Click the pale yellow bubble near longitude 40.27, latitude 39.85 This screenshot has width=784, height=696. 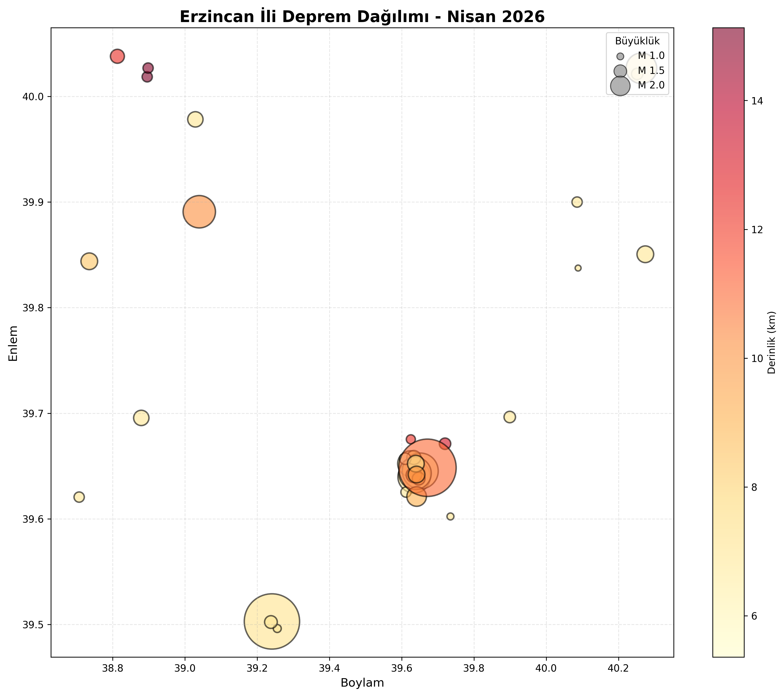(646, 254)
